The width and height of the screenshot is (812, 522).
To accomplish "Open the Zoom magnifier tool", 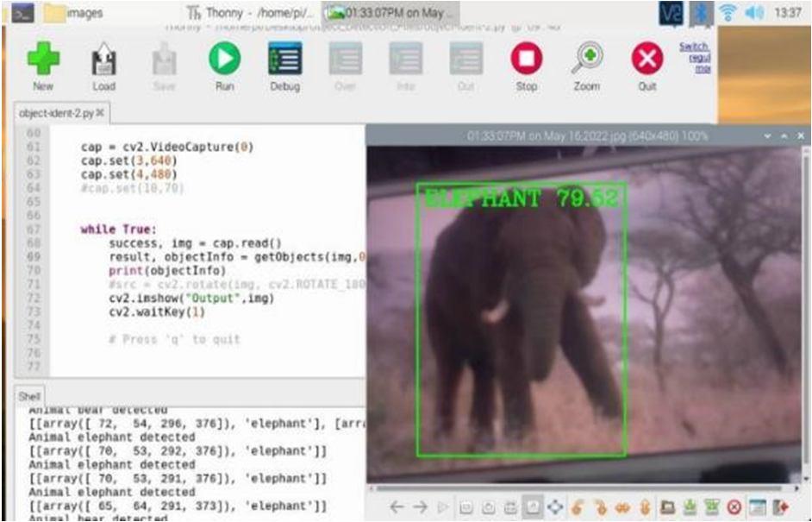I will click(587, 58).
